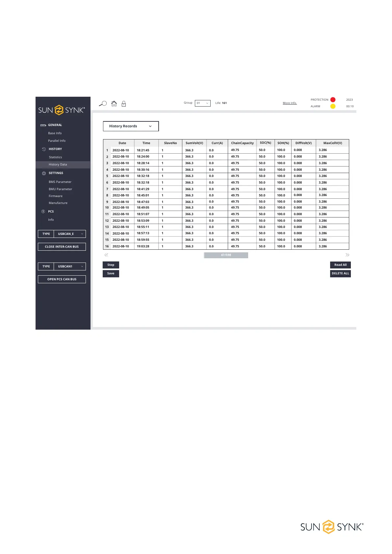Select time cell 18:41:29
This screenshot has height=554, width=392.
point(146,189)
